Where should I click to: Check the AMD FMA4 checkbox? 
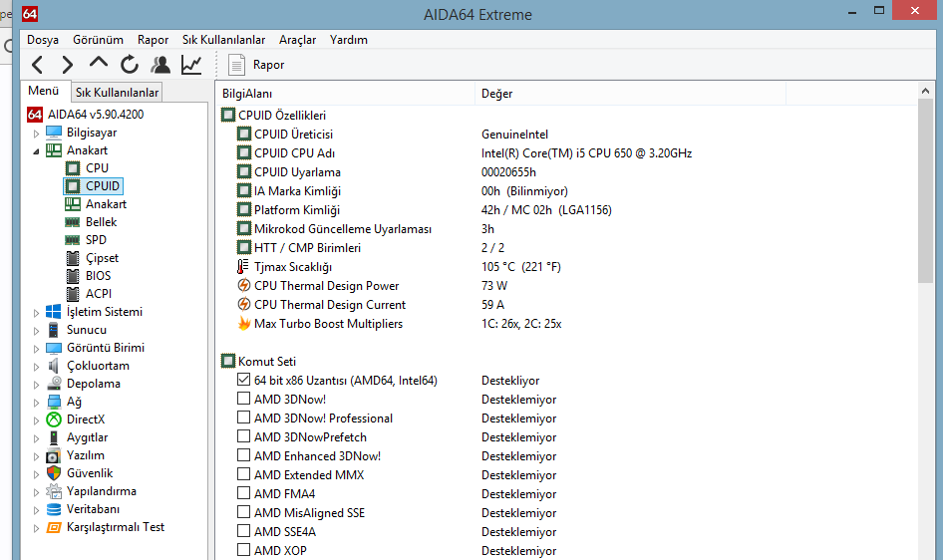coord(244,494)
